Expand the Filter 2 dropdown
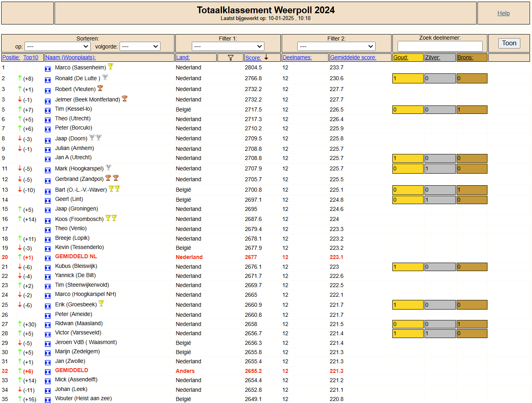 (x=336, y=47)
